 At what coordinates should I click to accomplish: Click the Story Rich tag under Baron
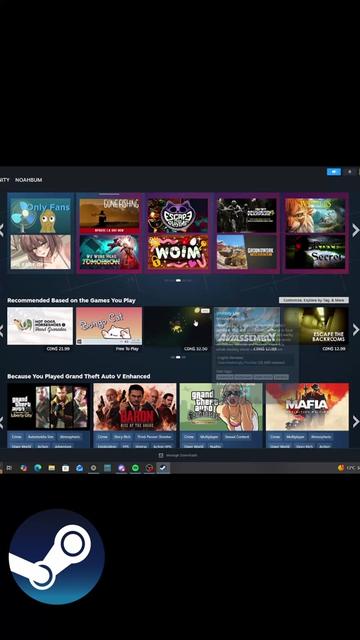click(122, 437)
